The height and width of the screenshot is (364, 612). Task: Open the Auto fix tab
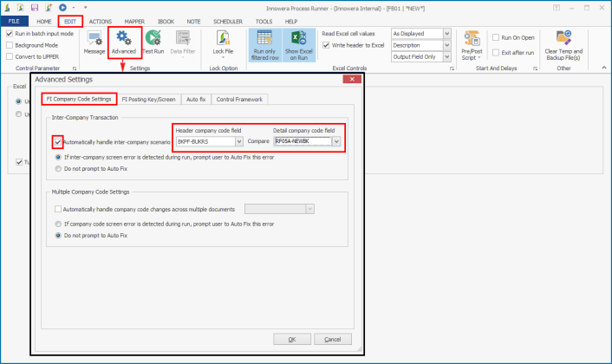pos(197,100)
